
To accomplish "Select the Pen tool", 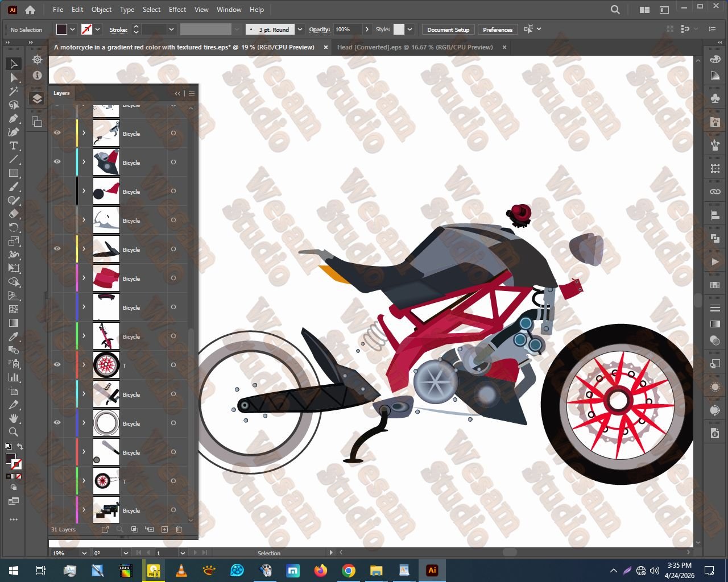I will pos(14,118).
